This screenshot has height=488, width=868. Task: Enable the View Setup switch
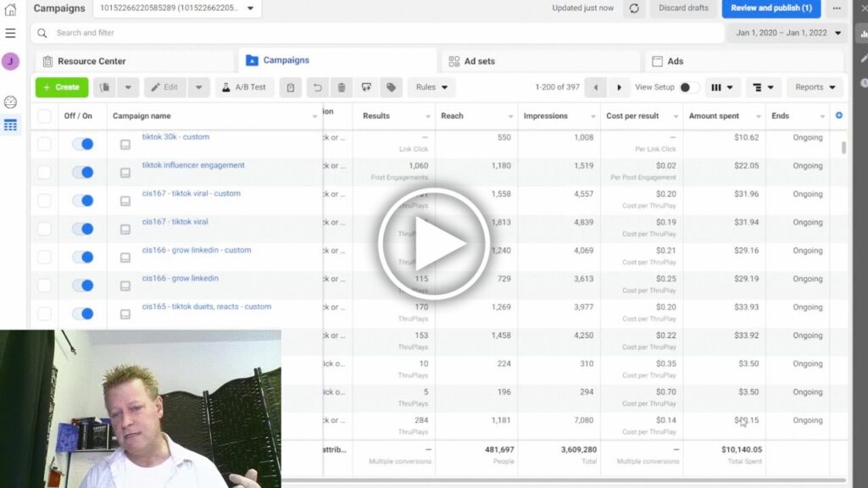(688, 87)
